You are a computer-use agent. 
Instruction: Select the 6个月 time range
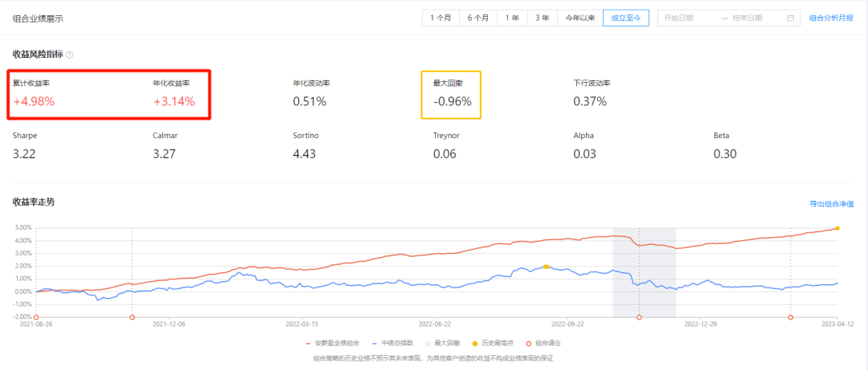click(478, 18)
